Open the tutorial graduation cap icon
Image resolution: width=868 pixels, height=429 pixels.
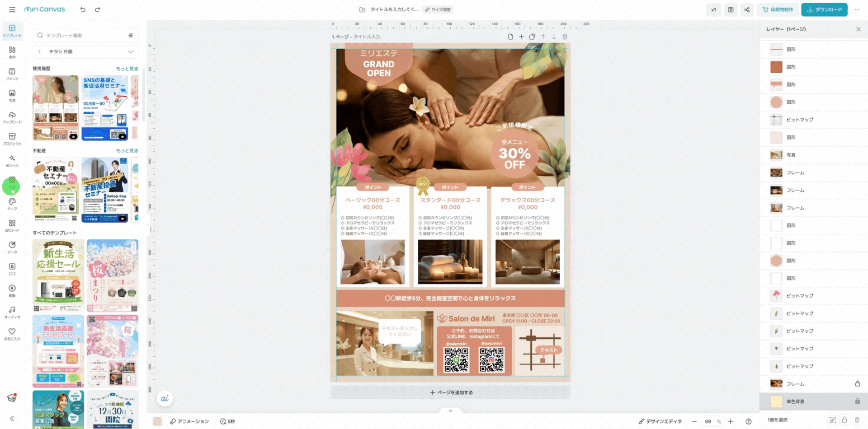click(x=12, y=398)
